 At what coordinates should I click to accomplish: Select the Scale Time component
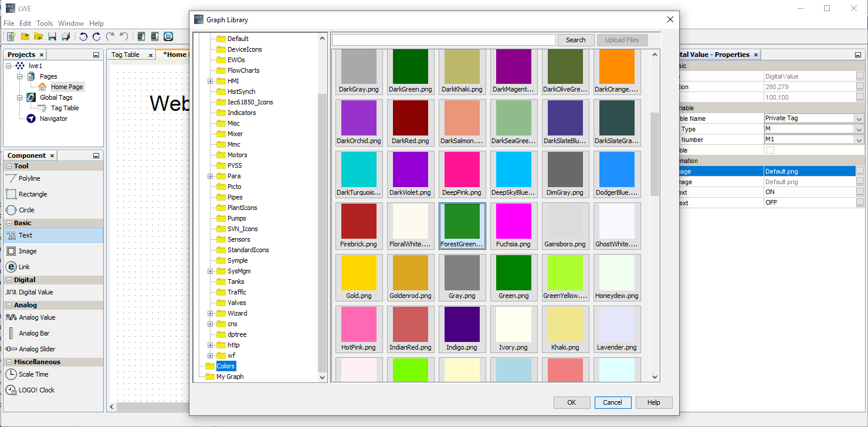(x=33, y=374)
